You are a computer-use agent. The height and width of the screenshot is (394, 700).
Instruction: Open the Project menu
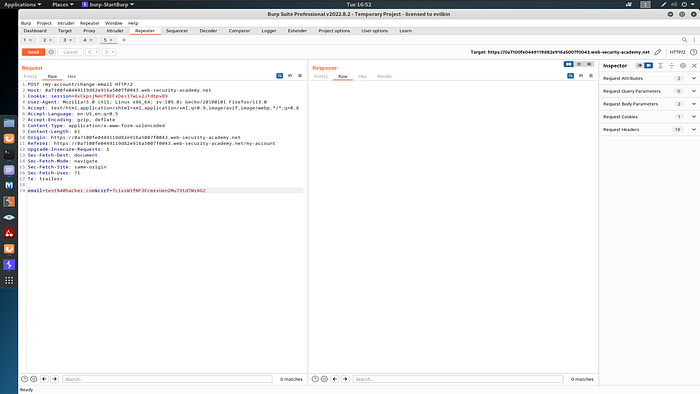coord(44,23)
